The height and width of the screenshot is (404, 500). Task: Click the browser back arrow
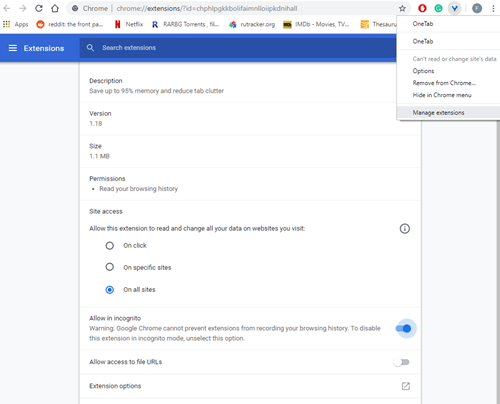[x=7, y=8]
